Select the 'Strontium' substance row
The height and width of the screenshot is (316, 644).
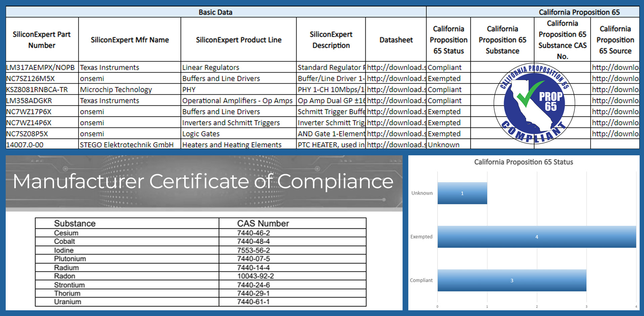point(201,285)
